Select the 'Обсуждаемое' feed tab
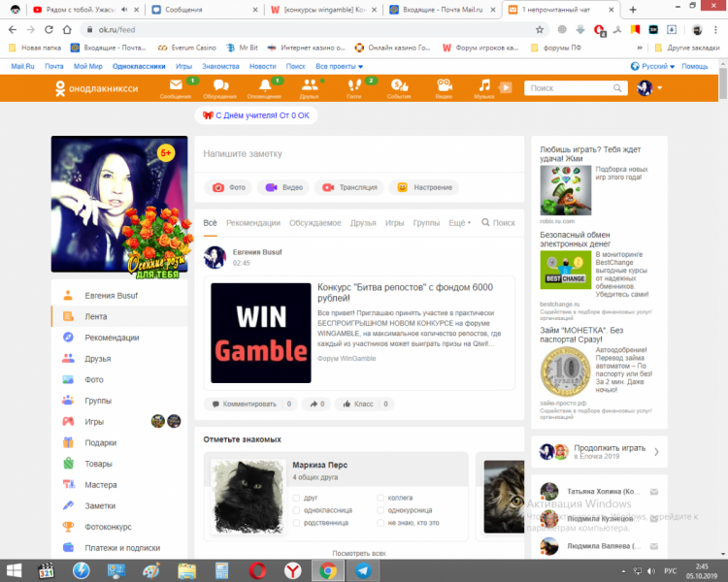 [x=315, y=223]
